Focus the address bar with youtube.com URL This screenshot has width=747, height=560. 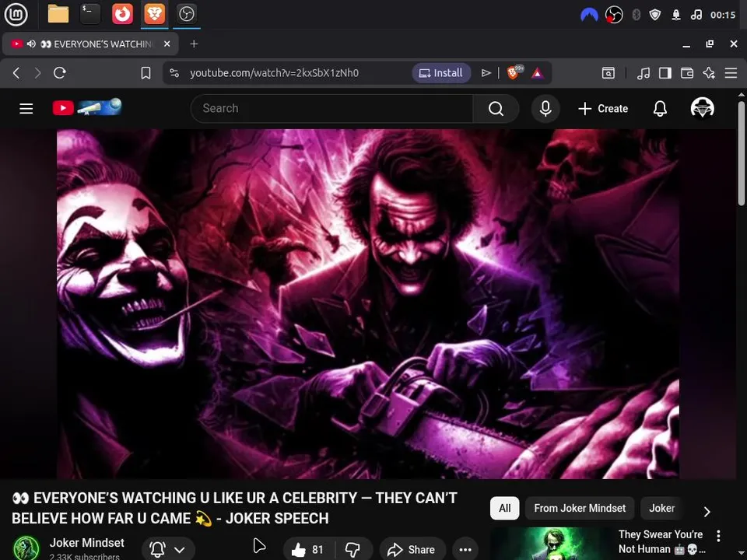point(274,73)
